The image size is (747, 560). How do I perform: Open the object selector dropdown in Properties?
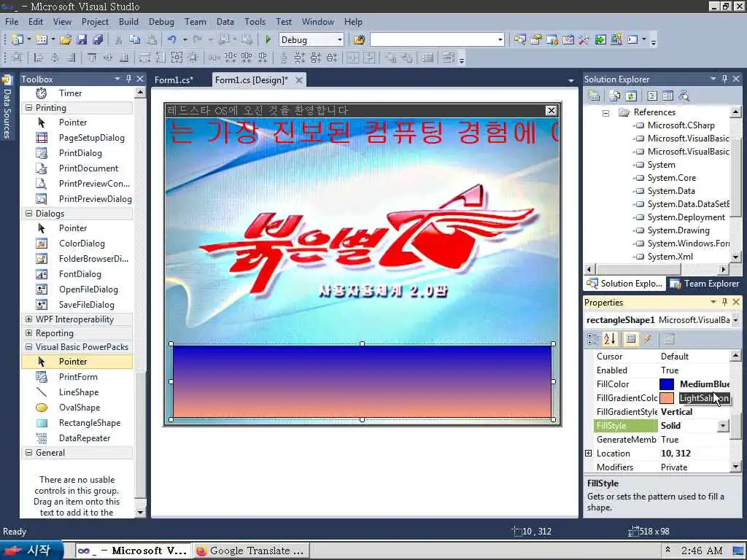pos(735,320)
